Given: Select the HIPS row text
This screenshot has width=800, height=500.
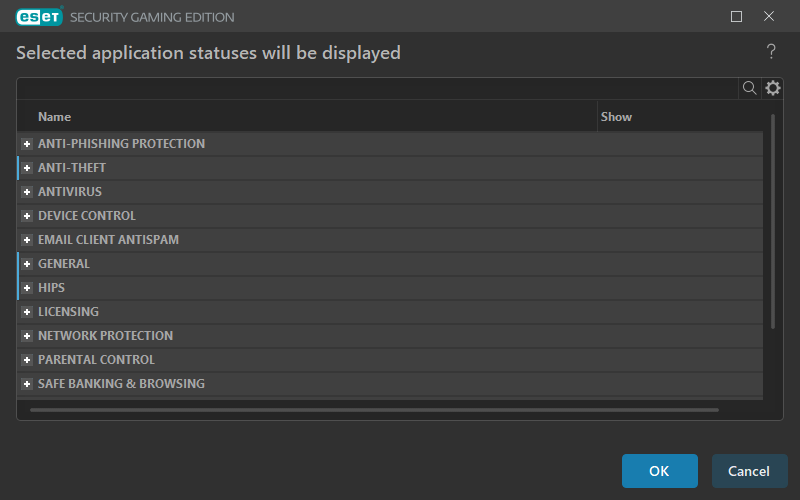Looking at the screenshot, I should pyautogui.click(x=51, y=288).
